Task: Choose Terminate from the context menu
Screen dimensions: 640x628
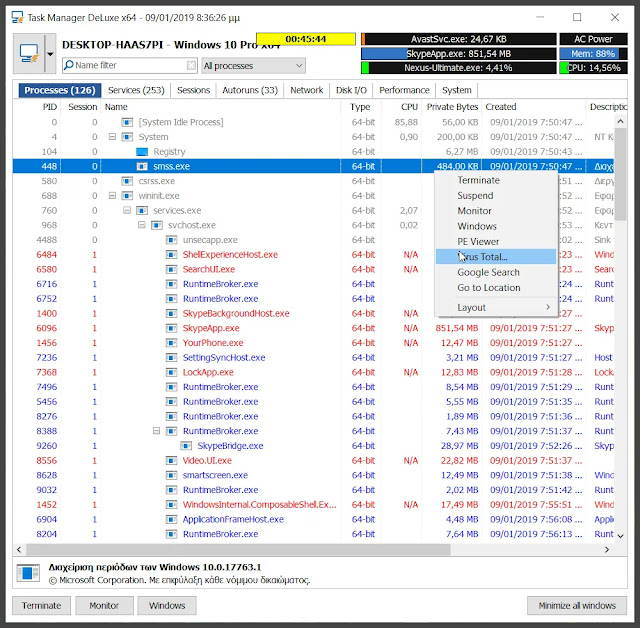Action: 496,180
